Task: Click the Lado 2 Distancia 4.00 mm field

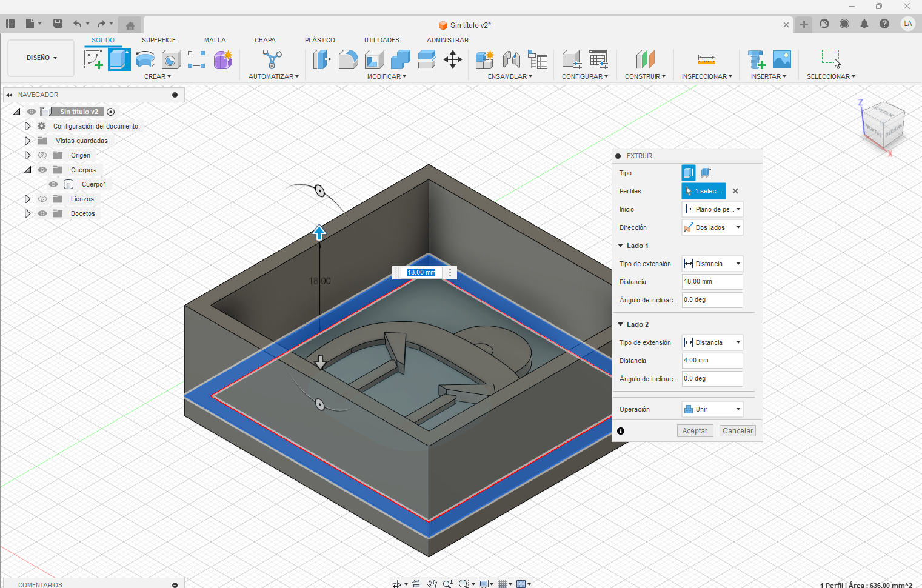Action: click(x=712, y=361)
